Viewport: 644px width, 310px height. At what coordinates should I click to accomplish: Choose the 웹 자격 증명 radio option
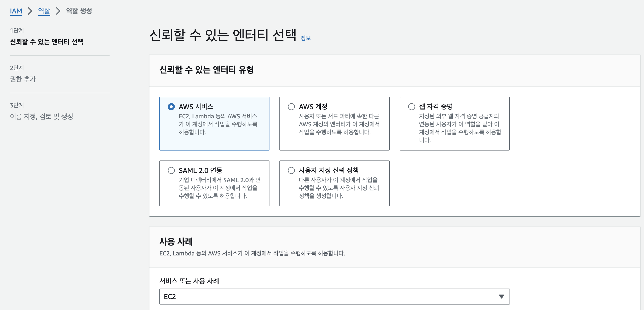click(x=411, y=107)
